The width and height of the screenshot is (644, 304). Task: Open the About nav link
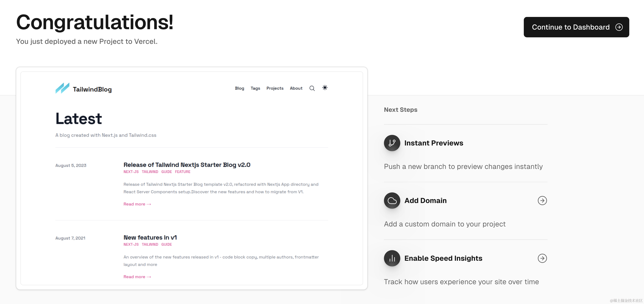coord(296,88)
